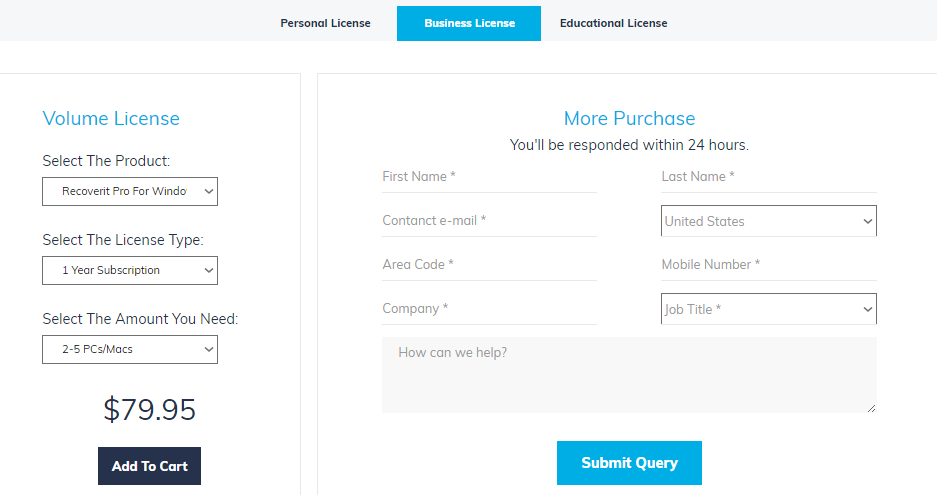Open the United States country dropdown

pos(768,221)
